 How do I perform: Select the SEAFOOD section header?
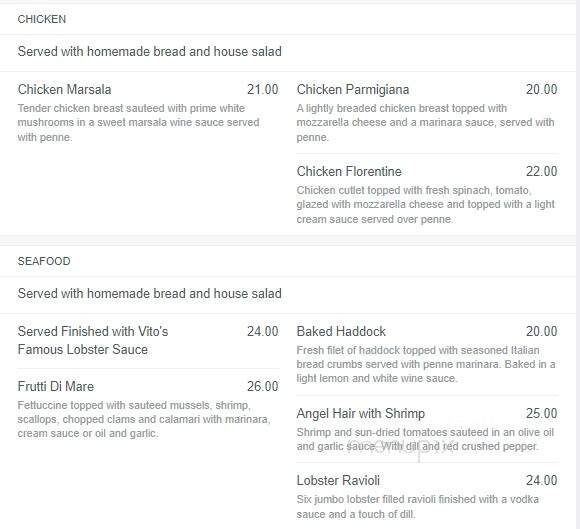[44, 261]
